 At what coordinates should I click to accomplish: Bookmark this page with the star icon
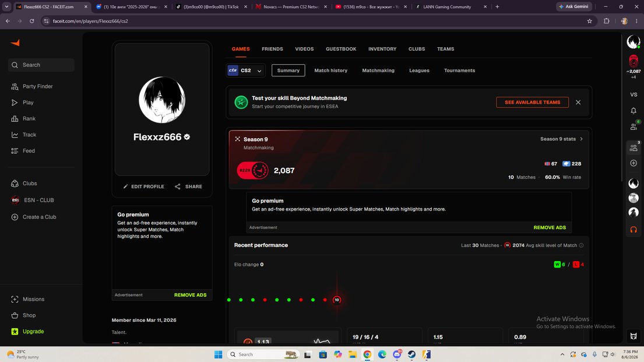pyautogui.click(x=589, y=21)
